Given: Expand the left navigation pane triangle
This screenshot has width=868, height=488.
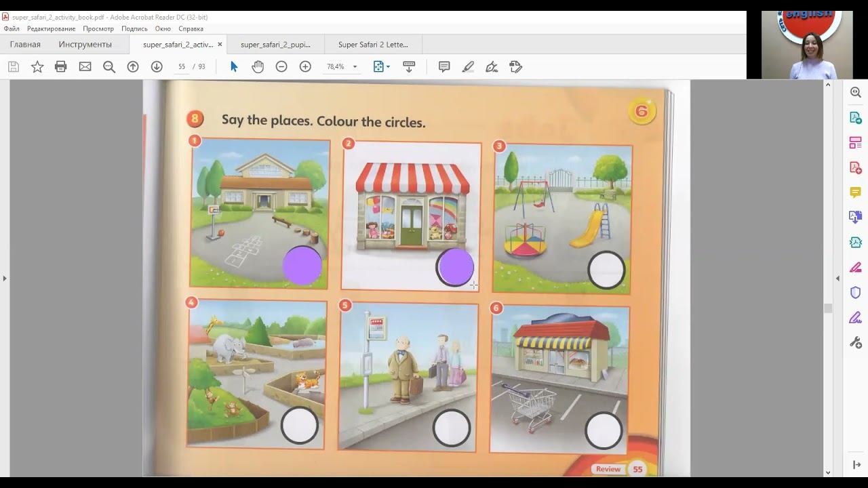Looking at the screenshot, I should tap(5, 279).
